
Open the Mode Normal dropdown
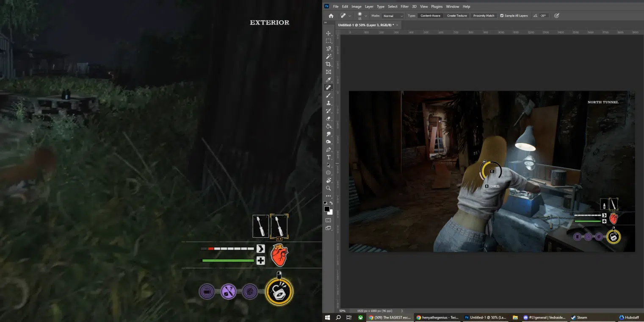click(x=393, y=16)
